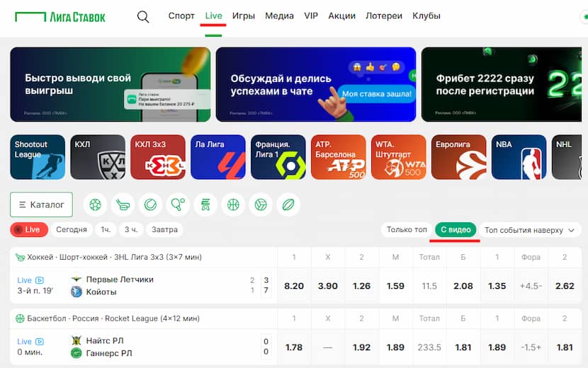Select the Сегодня time filter
The height and width of the screenshot is (368, 588).
(x=72, y=229)
